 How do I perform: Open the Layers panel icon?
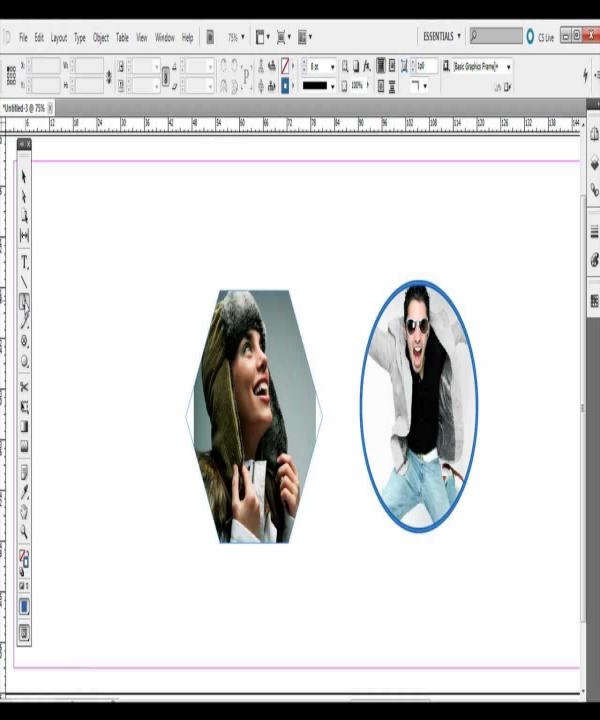point(594,162)
